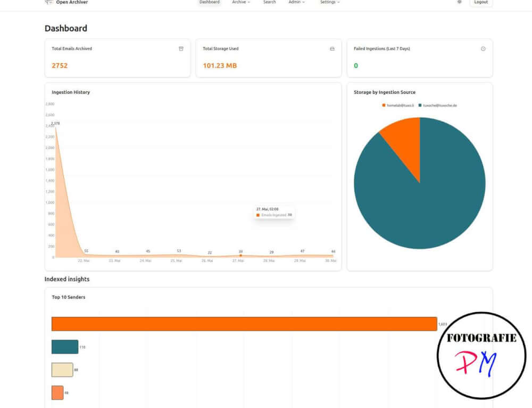Toggle the orange legend swatch in pie legend
The height and width of the screenshot is (408, 532).
384,105
